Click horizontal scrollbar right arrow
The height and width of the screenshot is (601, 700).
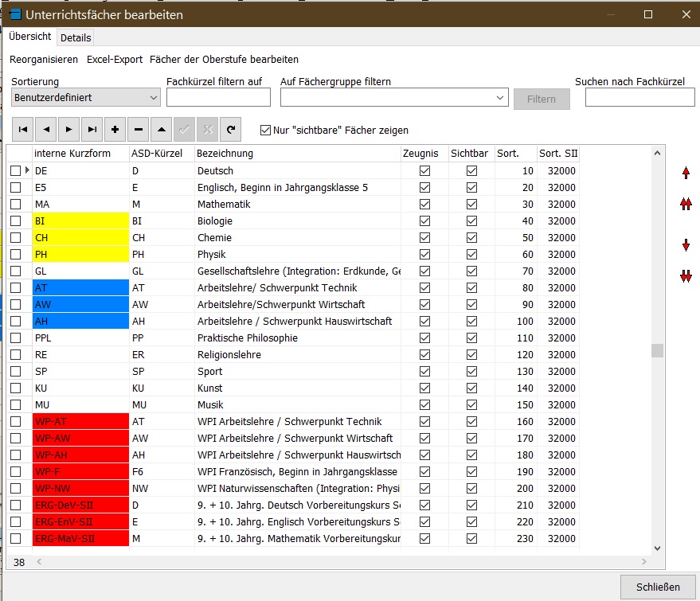[x=643, y=562]
